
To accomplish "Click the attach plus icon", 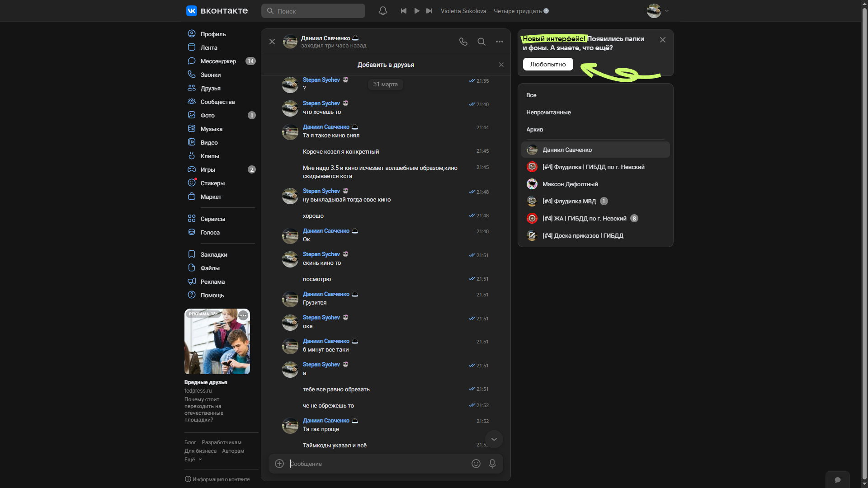I will point(279,464).
